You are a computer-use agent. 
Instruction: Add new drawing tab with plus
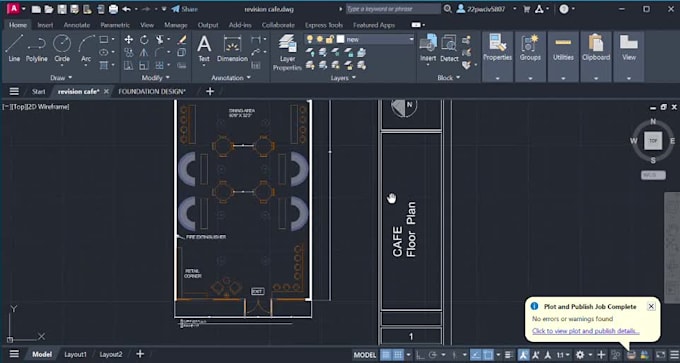(x=210, y=92)
